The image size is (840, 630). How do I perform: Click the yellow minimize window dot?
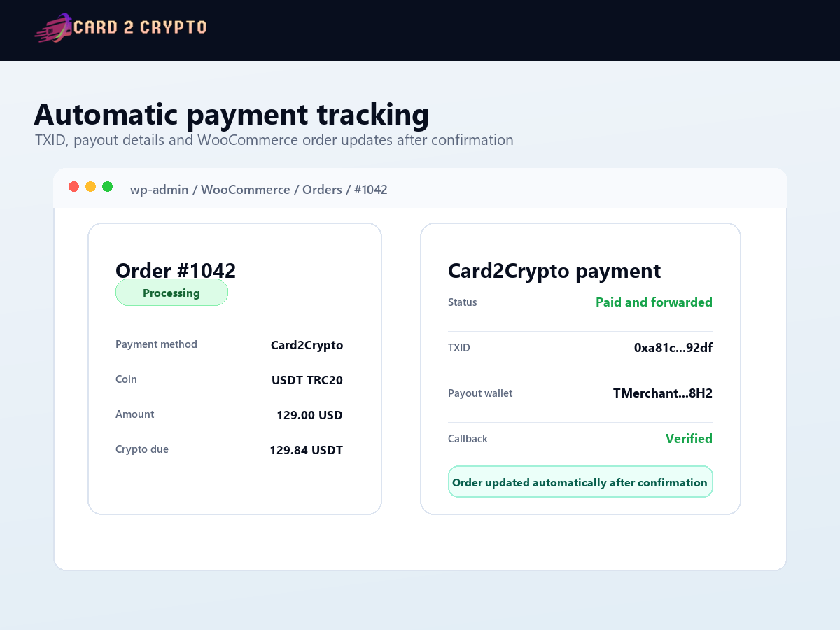(90, 186)
